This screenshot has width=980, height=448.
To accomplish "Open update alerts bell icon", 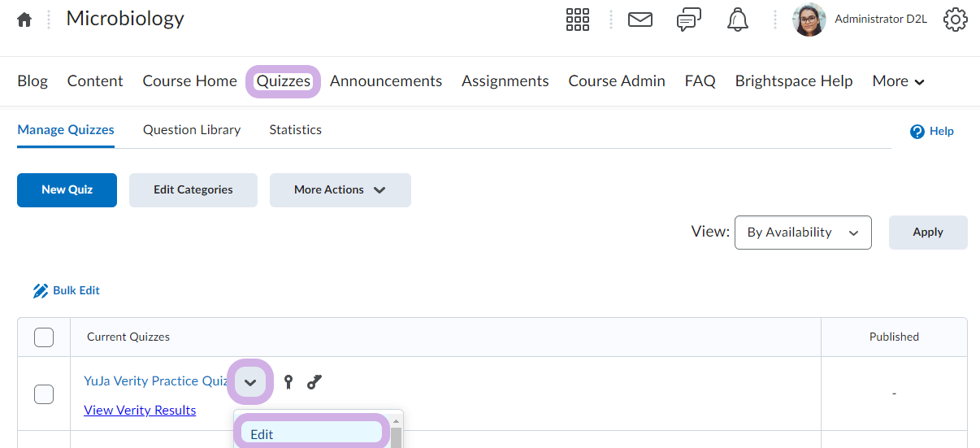I will tap(738, 20).
